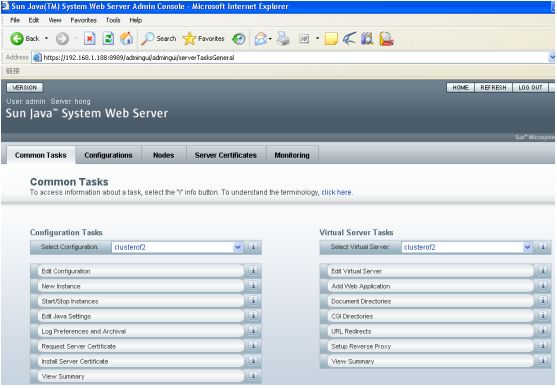Image resolution: width=557 pixels, height=388 pixels.
Task: Switch to the Configurations tab
Action: (x=108, y=155)
